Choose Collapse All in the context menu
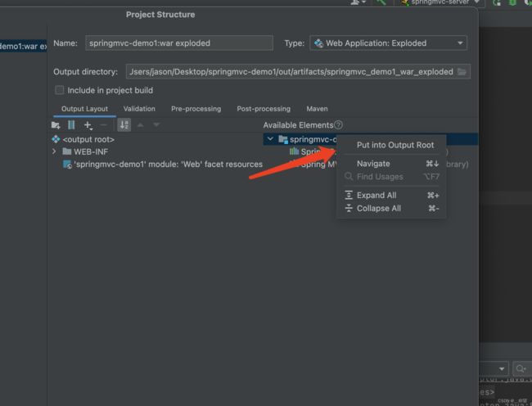This screenshot has height=406, width=532. [391, 208]
